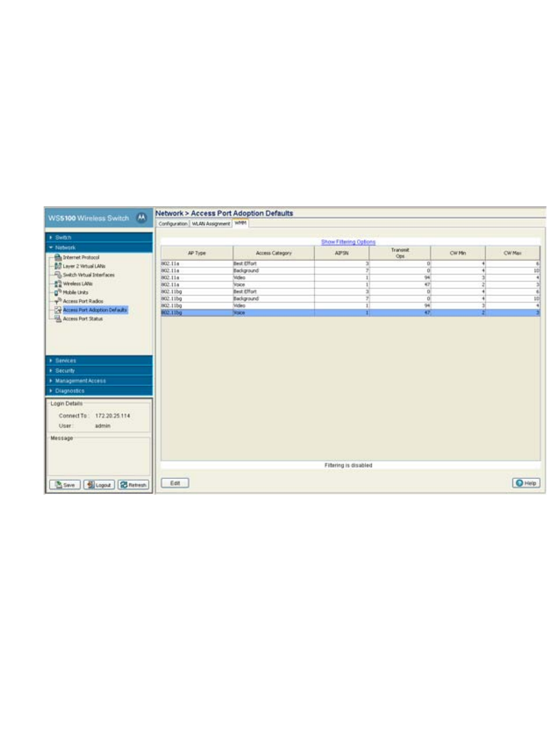The width and height of the screenshot is (547, 756).
Task: Click the Refresh button
Action: coord(134,485)
